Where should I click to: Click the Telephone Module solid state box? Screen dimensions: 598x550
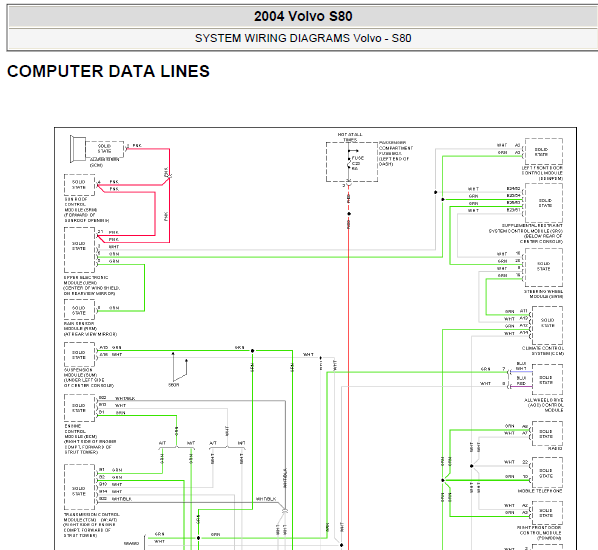(x=547, y=473)
